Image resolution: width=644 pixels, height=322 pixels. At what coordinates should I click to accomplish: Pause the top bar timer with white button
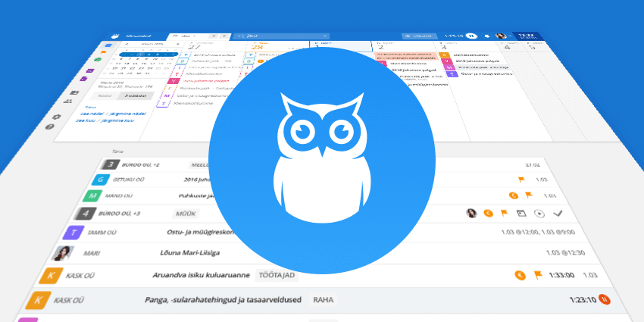471,36
